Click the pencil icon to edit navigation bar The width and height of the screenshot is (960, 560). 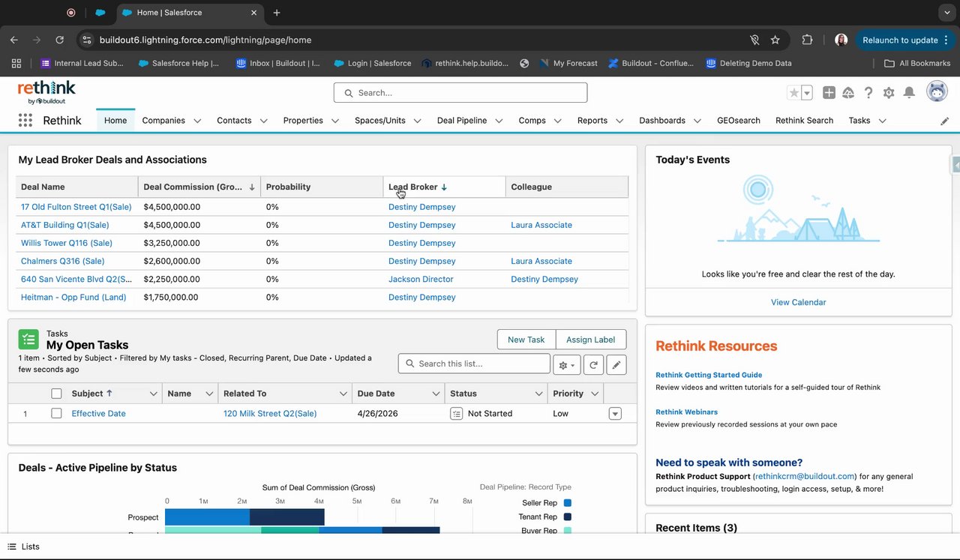945,121
